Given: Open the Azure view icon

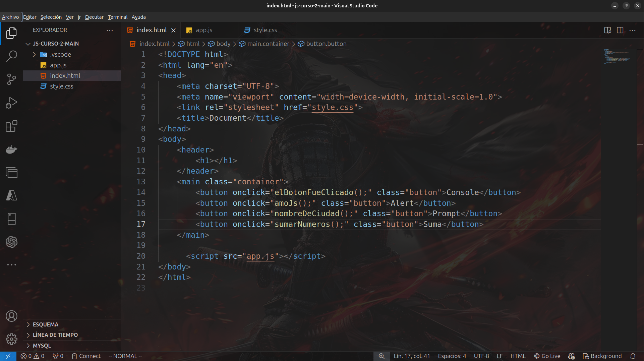Looking at the screenshot, I should point(11,195).
